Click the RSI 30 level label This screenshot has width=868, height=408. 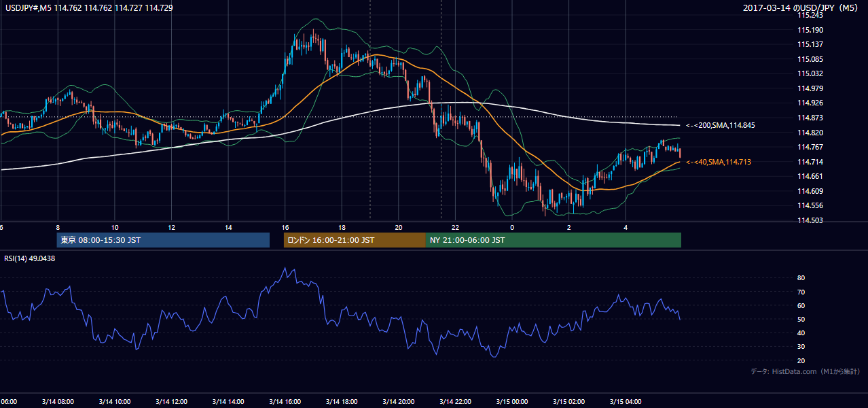(801, 347)
